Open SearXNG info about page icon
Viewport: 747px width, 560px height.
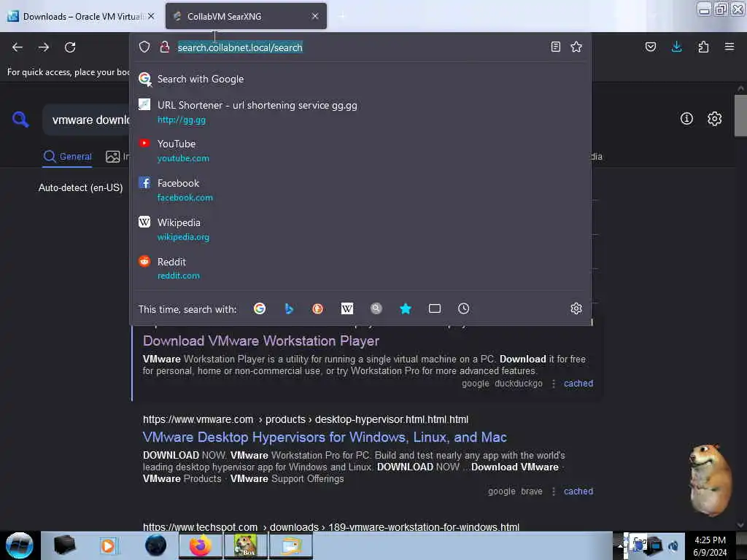[686, 118]
